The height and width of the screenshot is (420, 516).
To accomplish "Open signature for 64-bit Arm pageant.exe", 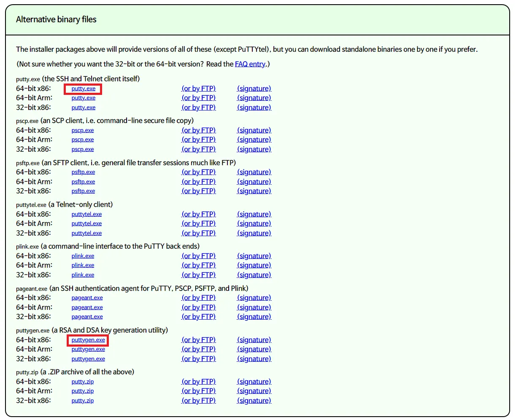I will (254, 307).
